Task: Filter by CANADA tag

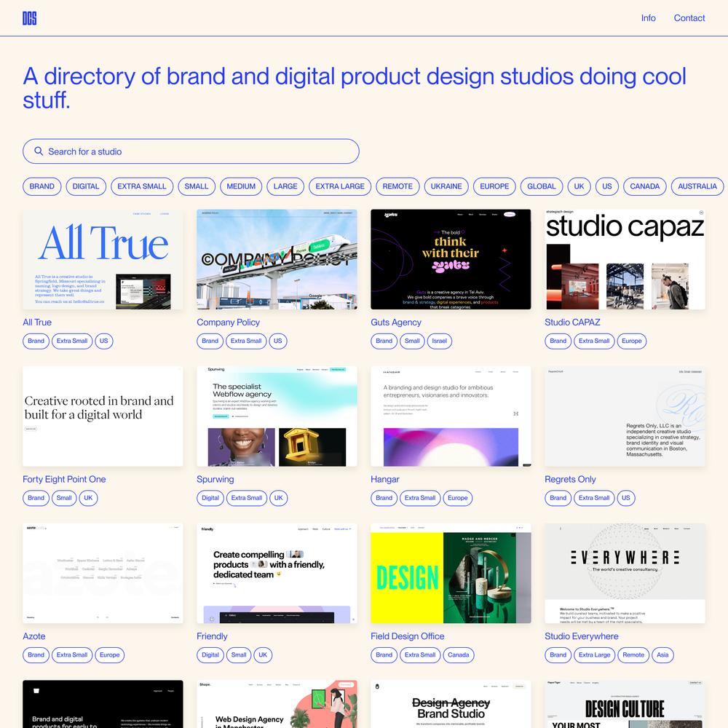Action: click(x=644, y=186)
